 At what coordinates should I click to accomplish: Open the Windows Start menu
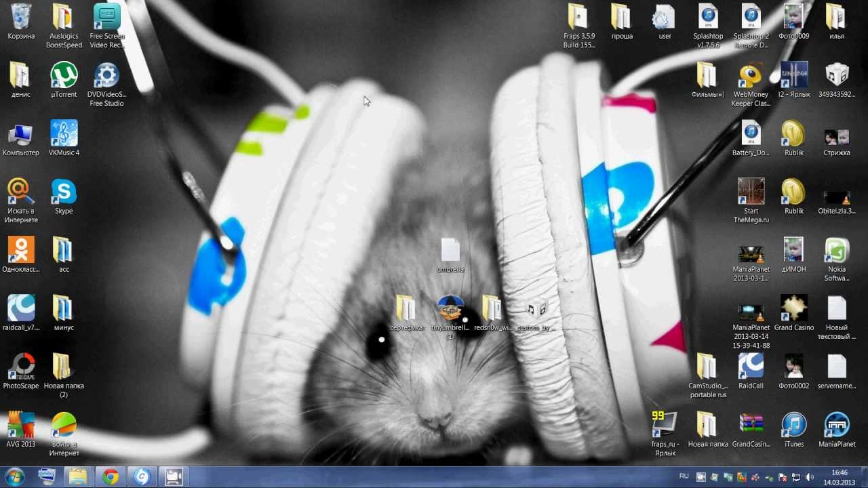pos(14,477)
